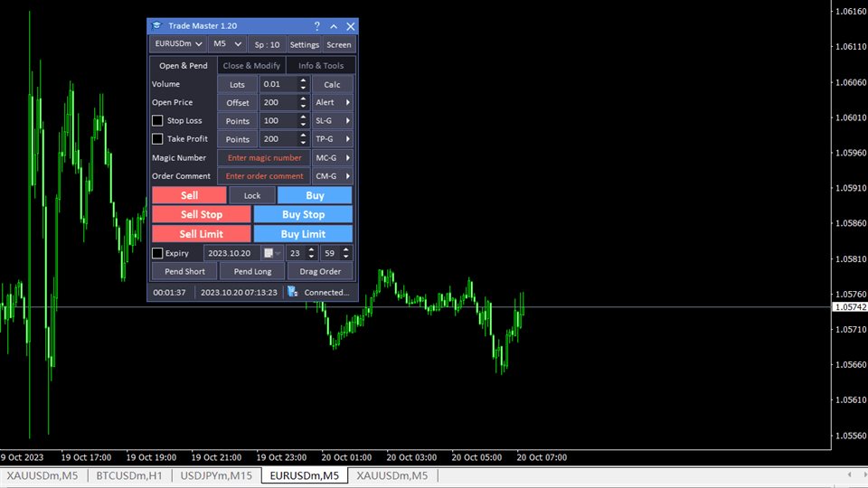Collapse the Trade Master panel with the up arrow
This screenshot has height=488, width=868.
coord(334,26)
